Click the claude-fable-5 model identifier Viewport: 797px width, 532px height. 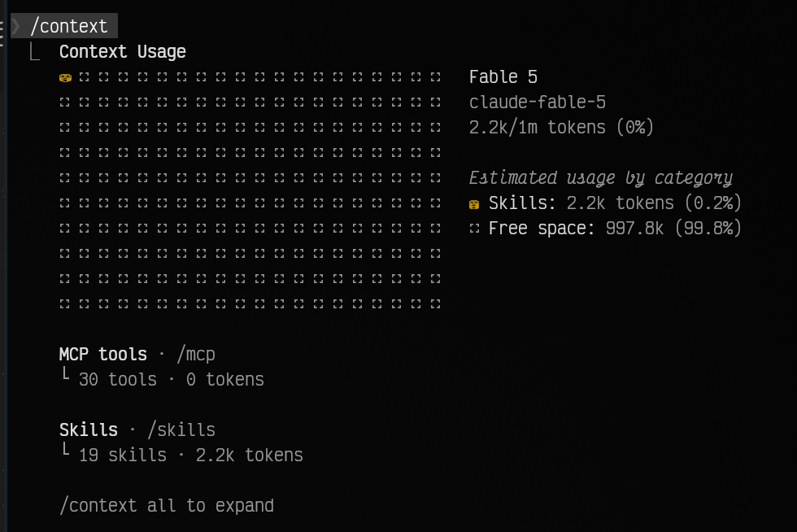[x=538, y=102]
